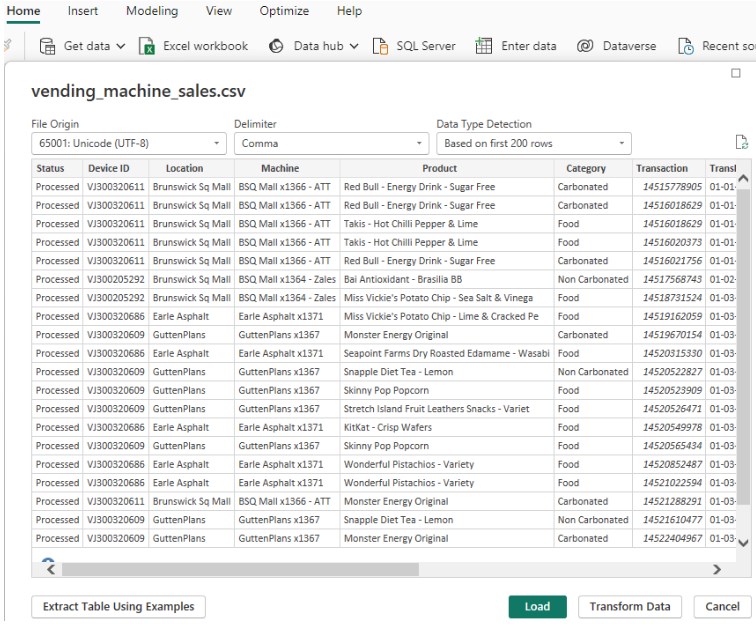Click the scroll-down arrow of table
Image resolution: width=756 pixels, height=624 pixels.
(743, 543)
